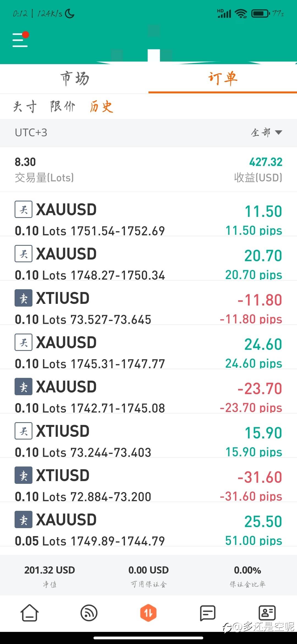Image resolution: width=297 pixels, height=644 pixels.
Task: Tap the sell badge on XTIUSD 73.527 order
Action: [x=23, y=298]
